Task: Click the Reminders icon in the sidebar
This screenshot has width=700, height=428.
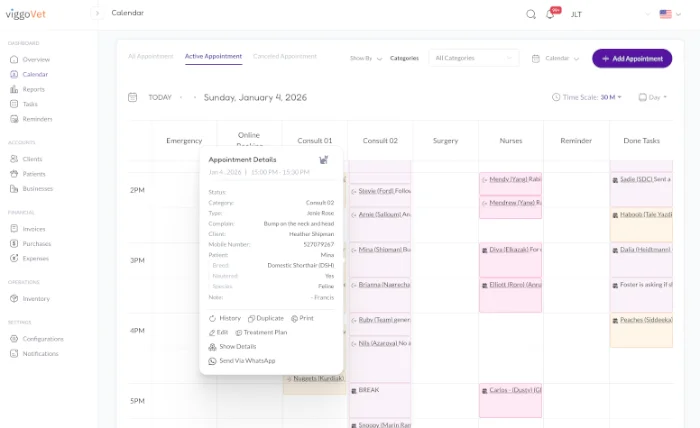Action: point(14,119)
